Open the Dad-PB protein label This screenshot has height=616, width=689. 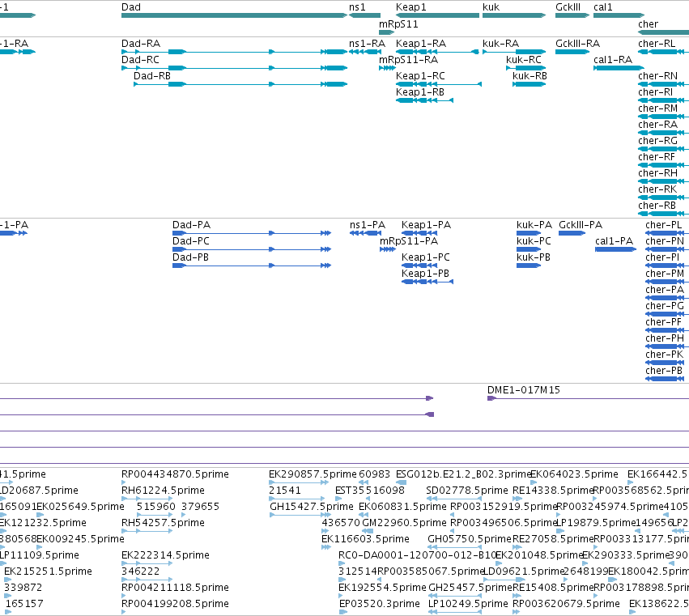(191, 257)
